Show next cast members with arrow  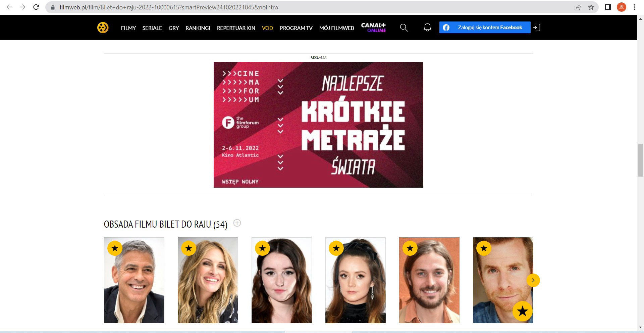click(x=533, y=280)
